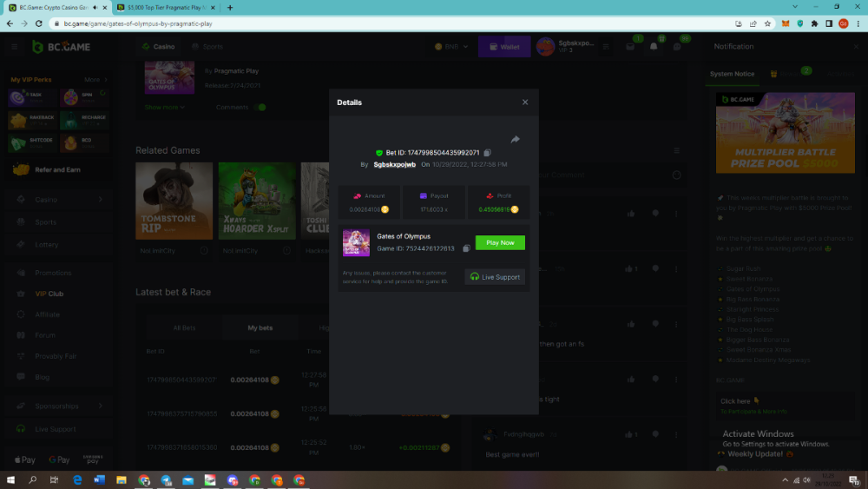This screenshot has height=489, width=868.
Task: Expand the Casino sidebar submenu
Action: pyautogui.click(x=101, y=200)
